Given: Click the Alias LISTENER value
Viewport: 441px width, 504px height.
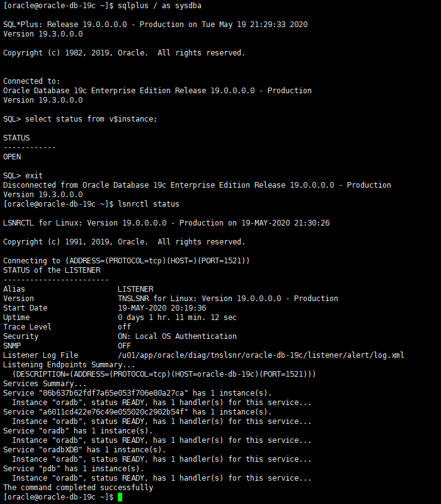Looking at the screenshot, I should [135, 289].
